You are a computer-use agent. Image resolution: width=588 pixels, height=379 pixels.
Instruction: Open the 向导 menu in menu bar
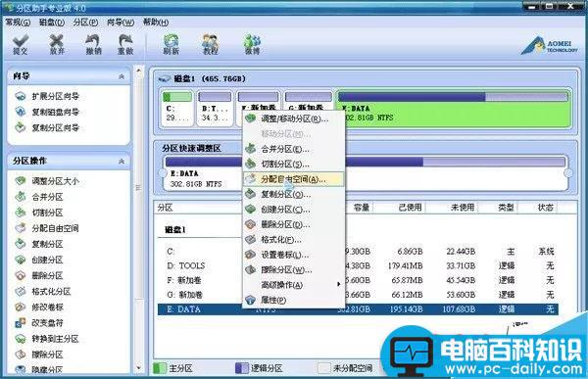pyautogui.click(x=121, y=23)
